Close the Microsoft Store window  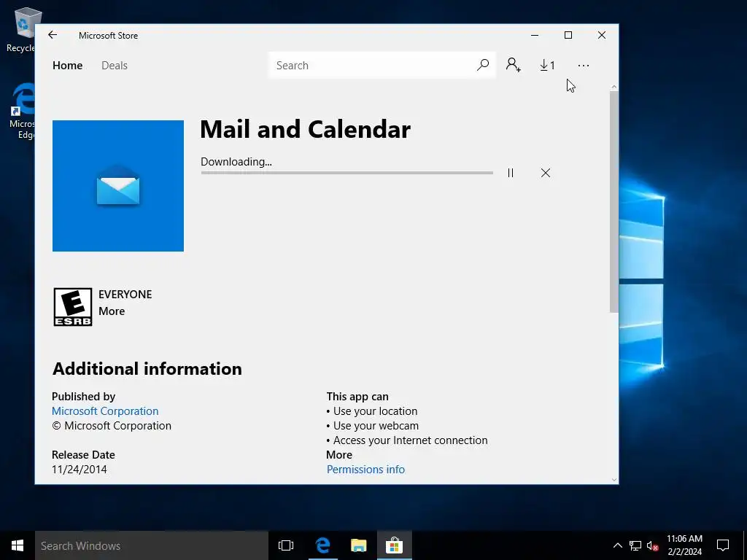(x=602, y=35)
